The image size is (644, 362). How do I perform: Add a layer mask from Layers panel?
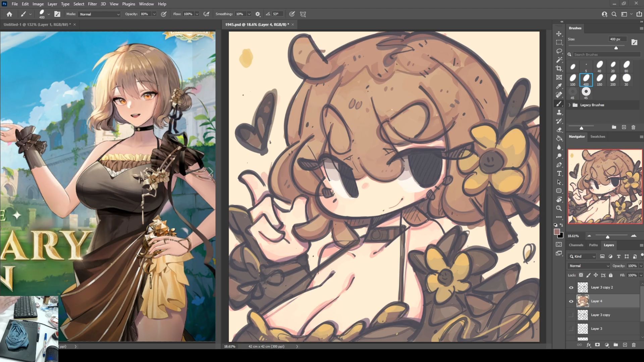coord(597,345)
